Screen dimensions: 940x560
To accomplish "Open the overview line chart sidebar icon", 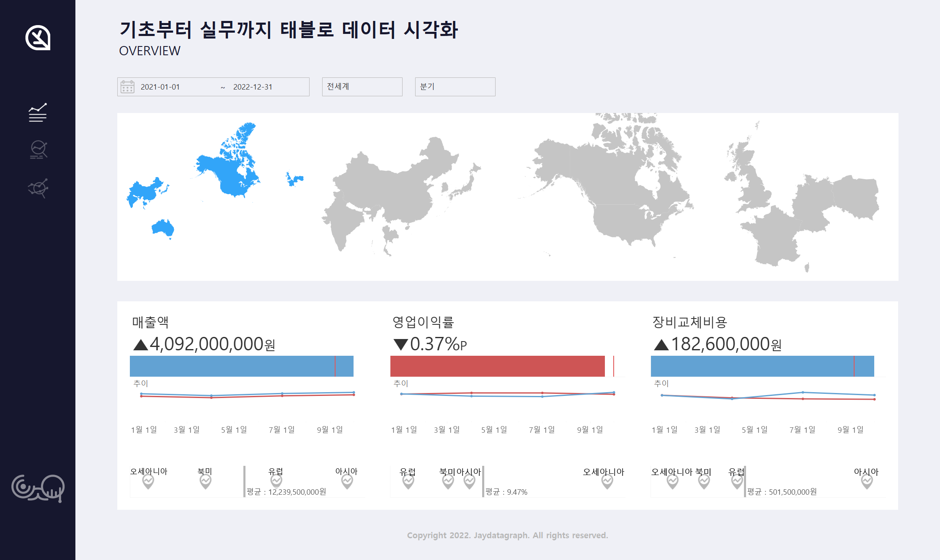I will 38,113.
